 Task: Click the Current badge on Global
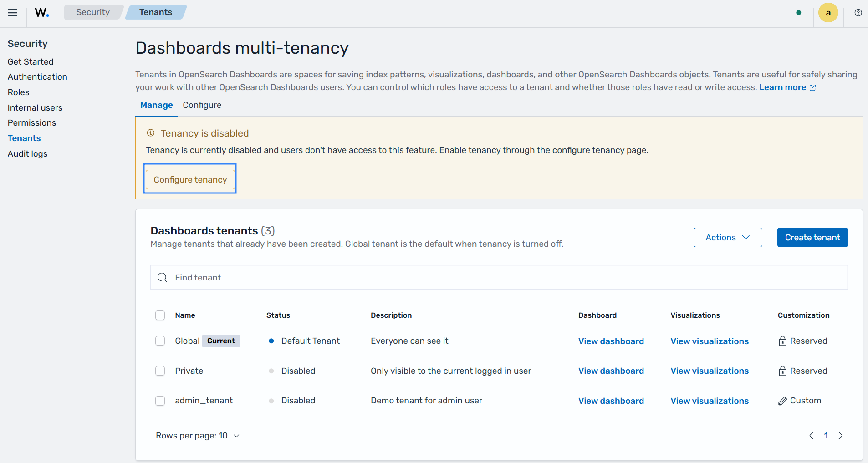tap(221, 341)
